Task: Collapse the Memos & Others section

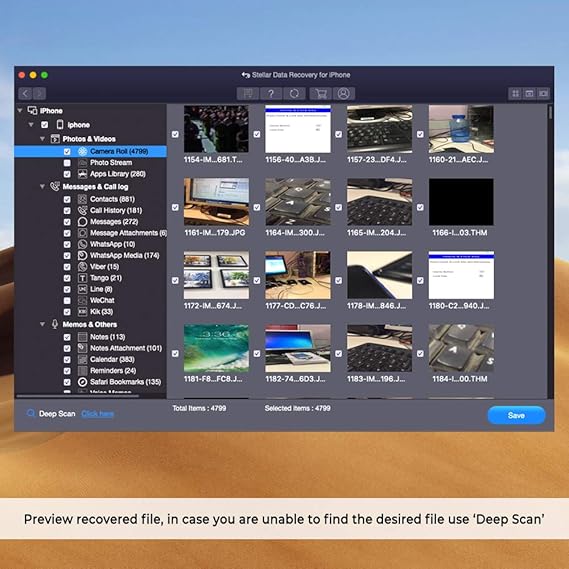Action: (42, 324)
